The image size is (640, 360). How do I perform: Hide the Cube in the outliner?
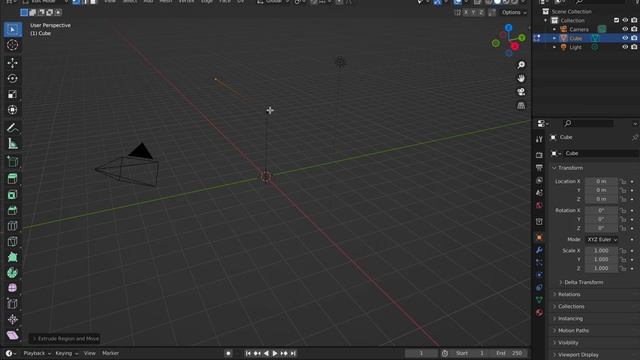[625, 38]
